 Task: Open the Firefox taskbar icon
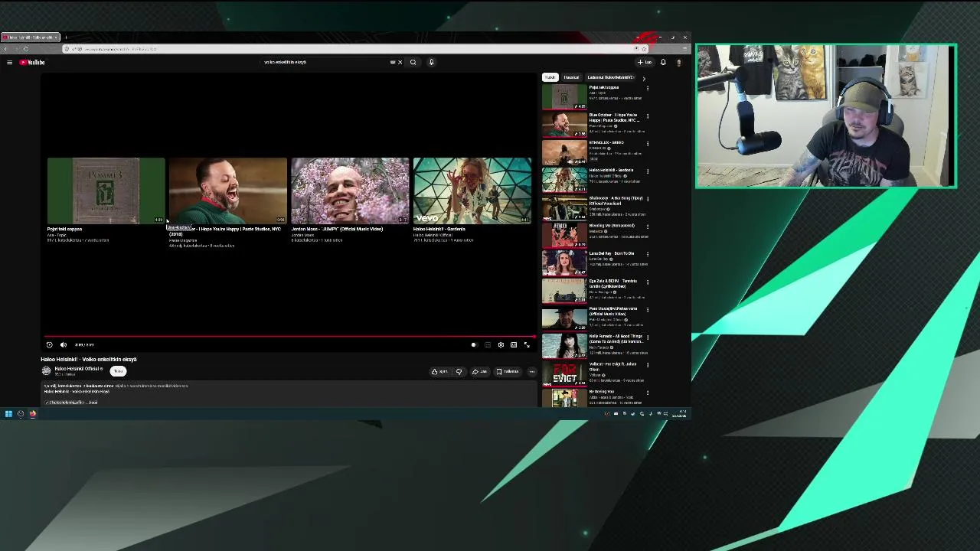click(33, 414)
